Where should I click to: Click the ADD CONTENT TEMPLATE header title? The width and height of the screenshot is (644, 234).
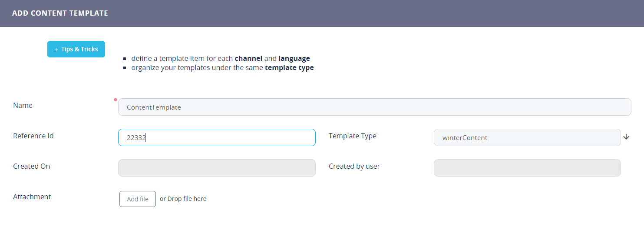pos(60,13)
